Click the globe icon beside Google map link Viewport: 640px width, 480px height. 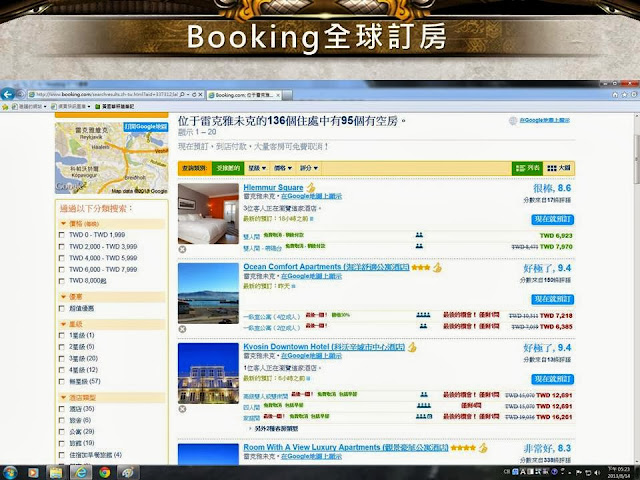513,120
